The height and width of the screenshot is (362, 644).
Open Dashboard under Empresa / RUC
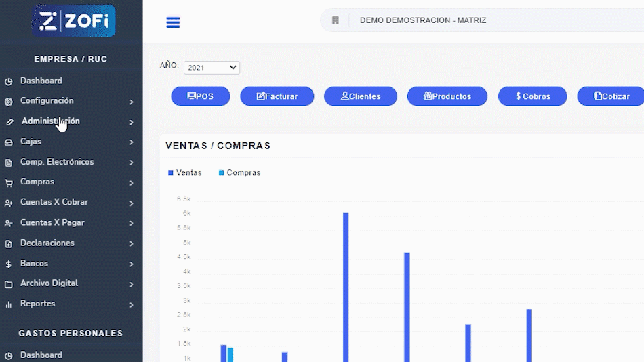41,81
